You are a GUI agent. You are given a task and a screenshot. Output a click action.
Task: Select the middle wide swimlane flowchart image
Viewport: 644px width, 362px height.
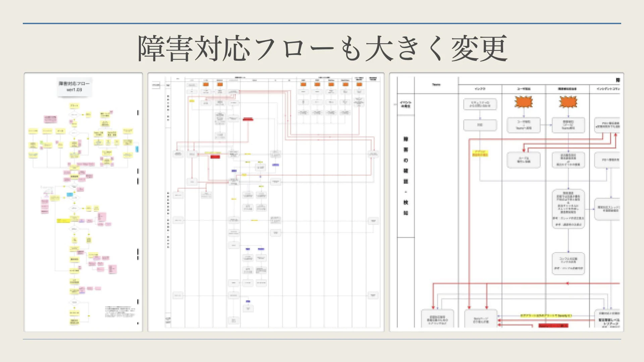tap(266, 202)
